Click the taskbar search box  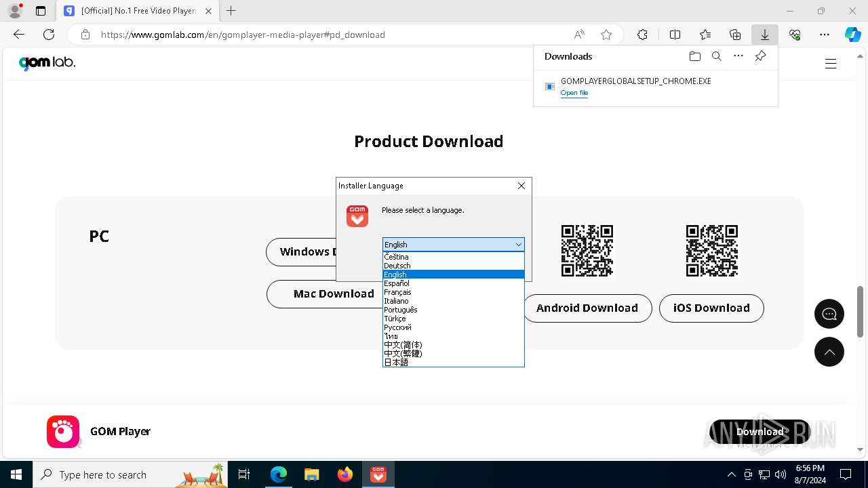pyautogui.click(x=132, y=474)
